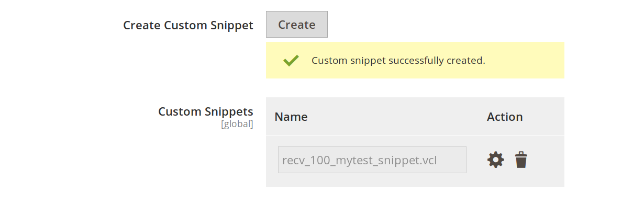Click the checkmark beside the success text

coord(291,60)
